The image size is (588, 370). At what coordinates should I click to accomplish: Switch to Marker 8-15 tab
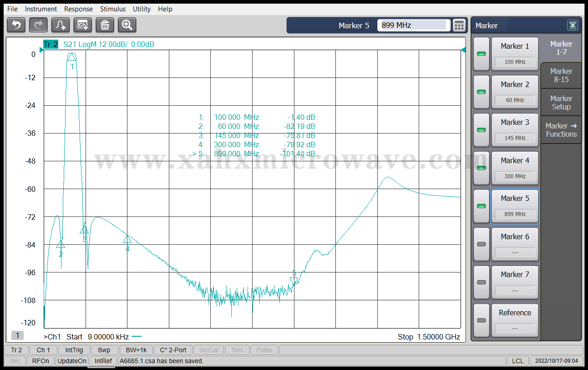pyautogui.click(x=561, y=75)
